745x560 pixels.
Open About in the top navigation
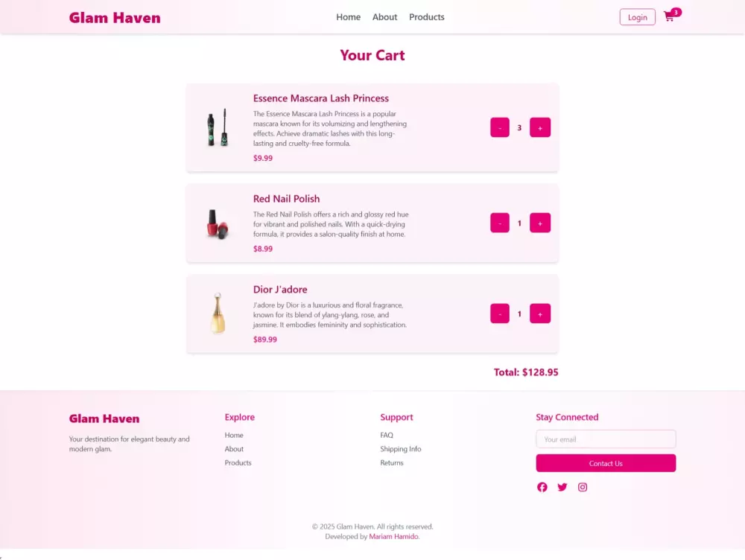385,17
